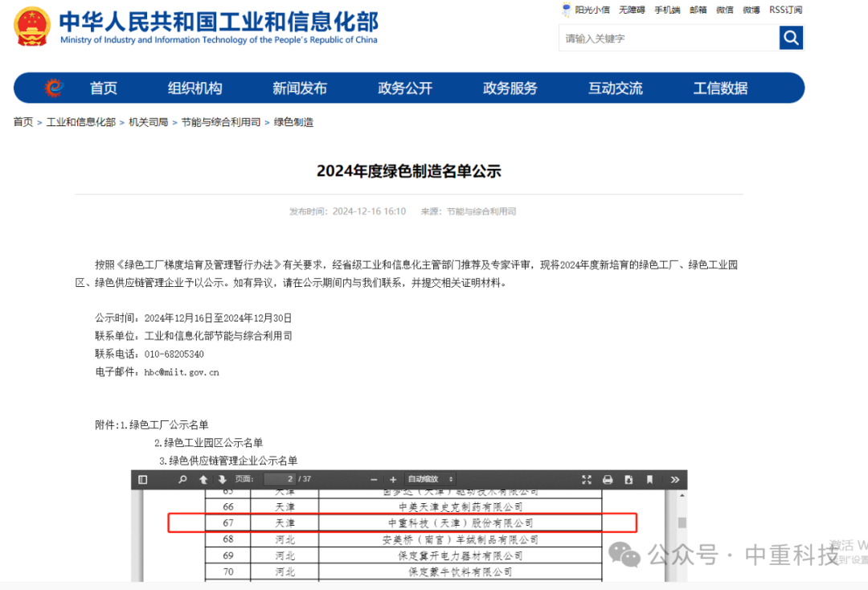Click email text hbc@miit.gov.cn
Viewport: 868px width, 590px height.
pyautogui.click(x=182, y=372)
